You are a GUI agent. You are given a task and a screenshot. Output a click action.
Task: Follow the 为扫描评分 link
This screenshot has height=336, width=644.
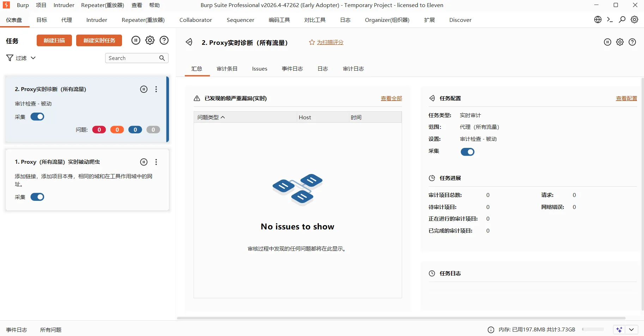pos(330,42)
